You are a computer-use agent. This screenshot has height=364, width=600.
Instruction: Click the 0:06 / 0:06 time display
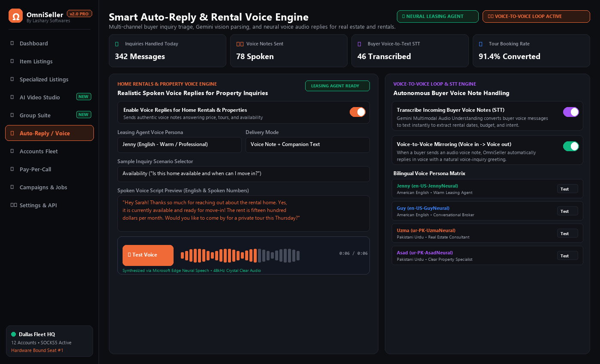354,254
